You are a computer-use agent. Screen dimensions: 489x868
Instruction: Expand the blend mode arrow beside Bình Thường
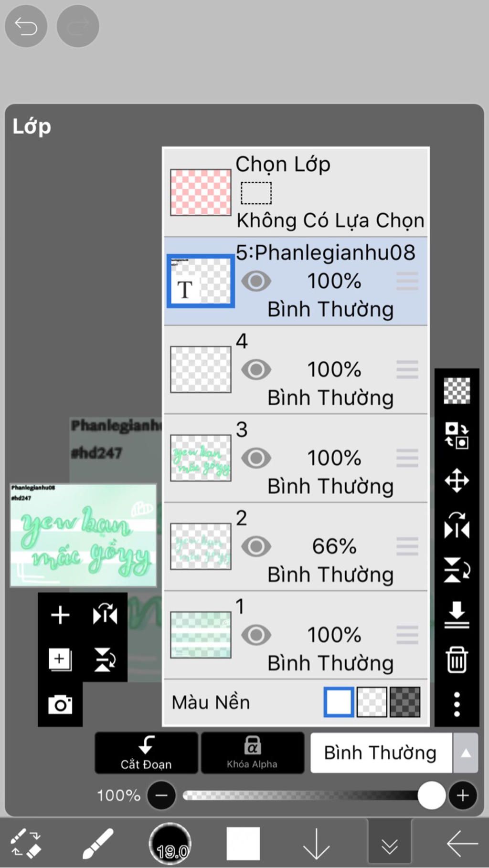click(x=466, y=753)
